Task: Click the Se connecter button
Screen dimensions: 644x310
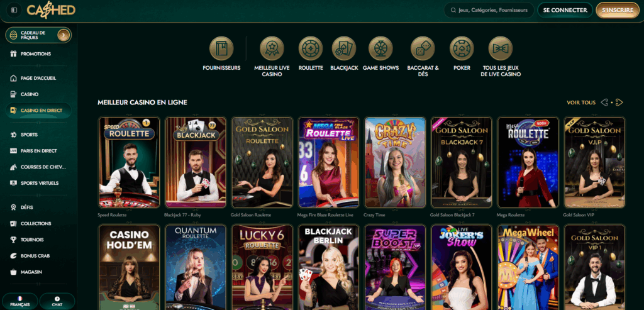Action: (x=565, y=10)
